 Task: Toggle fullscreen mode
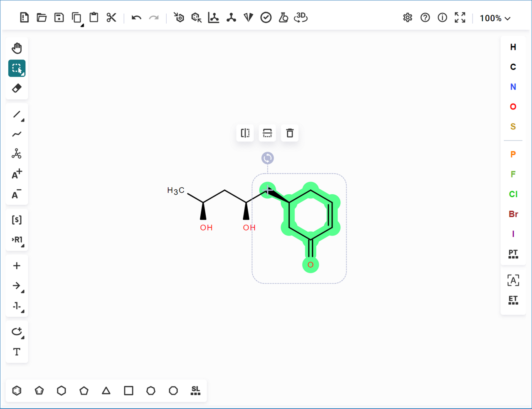(x=460, y=17)
